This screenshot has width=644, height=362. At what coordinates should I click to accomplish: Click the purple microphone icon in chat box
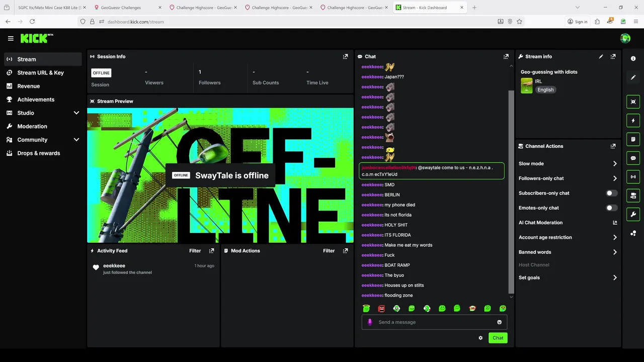pyautogui.click(x=370, y=322)
